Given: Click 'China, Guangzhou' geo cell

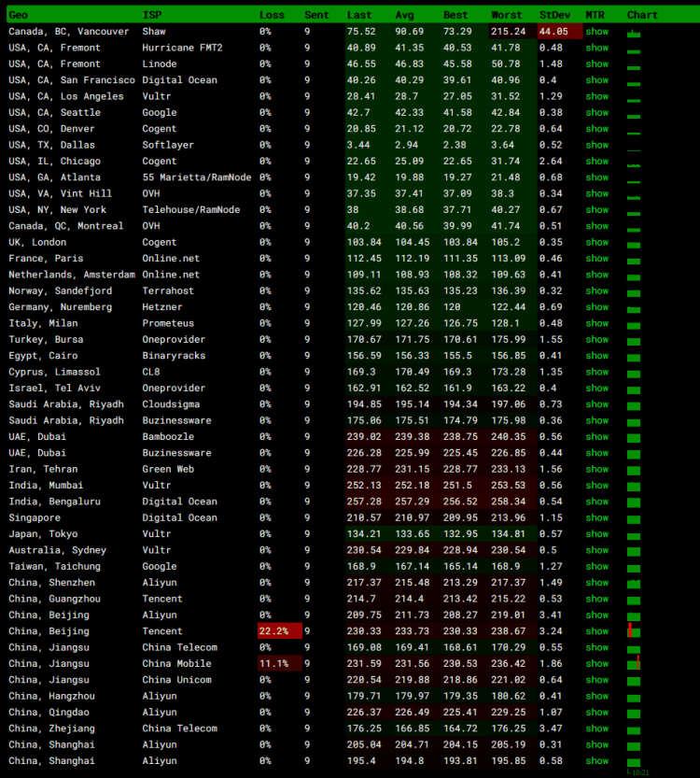Looking at the screenshot, I should coord(54,599).
